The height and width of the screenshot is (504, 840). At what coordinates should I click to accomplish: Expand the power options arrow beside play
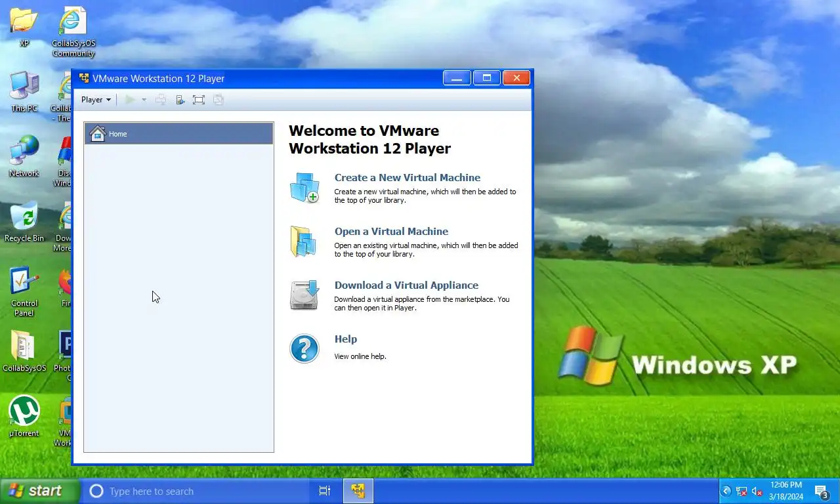pos(144,100)
